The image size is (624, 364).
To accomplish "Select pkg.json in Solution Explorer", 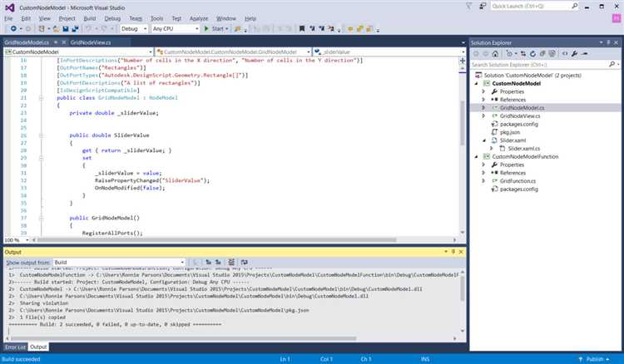I will pyautogui.click(x=510, y=132).
